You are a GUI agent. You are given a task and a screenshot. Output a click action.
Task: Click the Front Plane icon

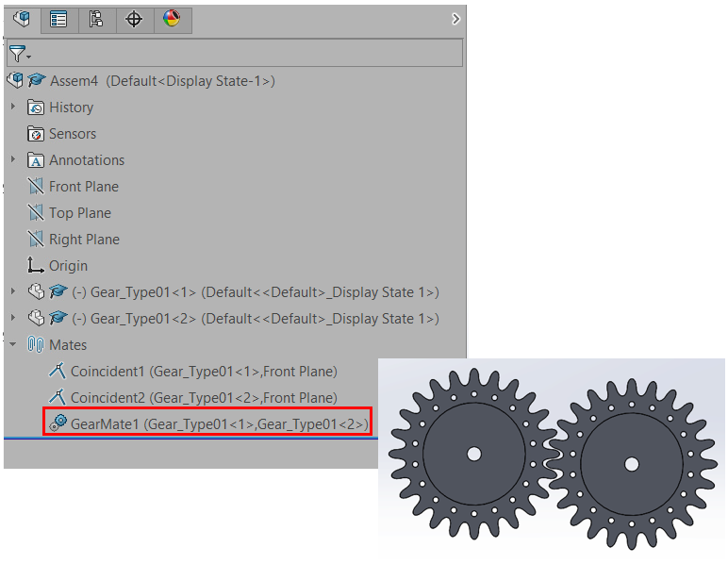(36, 187)
